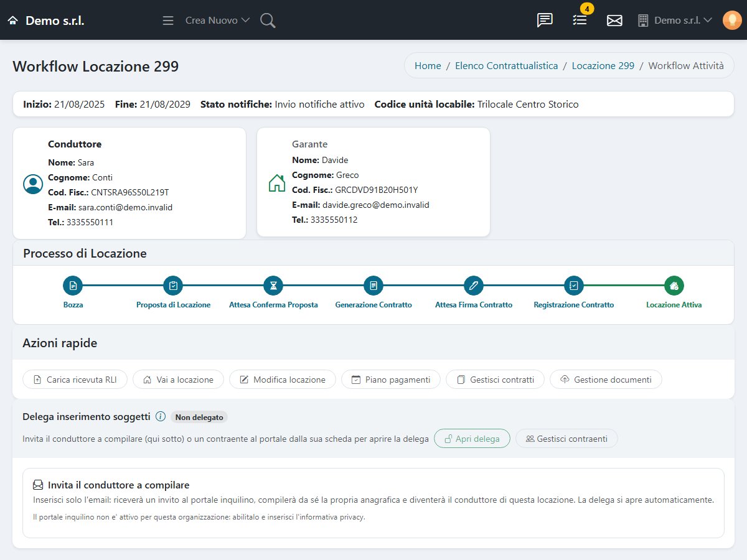Open Elenco Contrattualistica breadcrumb link
The height and width of the screenshot is (560, 747).
506,65
